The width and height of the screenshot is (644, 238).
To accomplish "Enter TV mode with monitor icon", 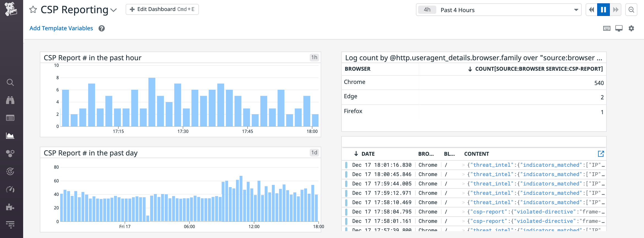I will 619,28.
